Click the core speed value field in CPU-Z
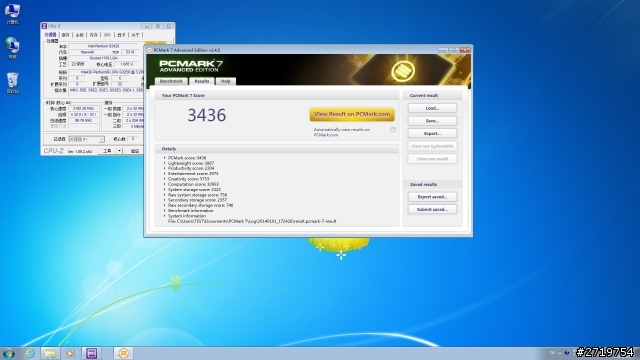 click(83, 109)
